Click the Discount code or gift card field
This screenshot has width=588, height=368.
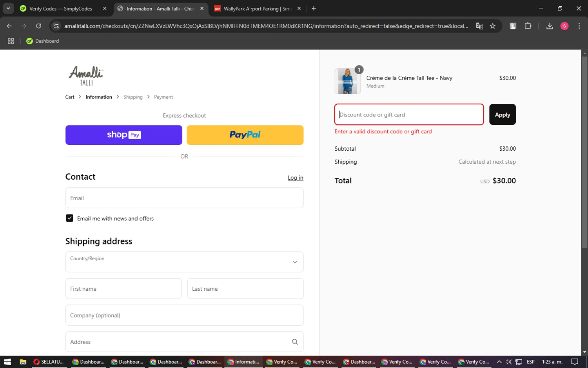409,115
